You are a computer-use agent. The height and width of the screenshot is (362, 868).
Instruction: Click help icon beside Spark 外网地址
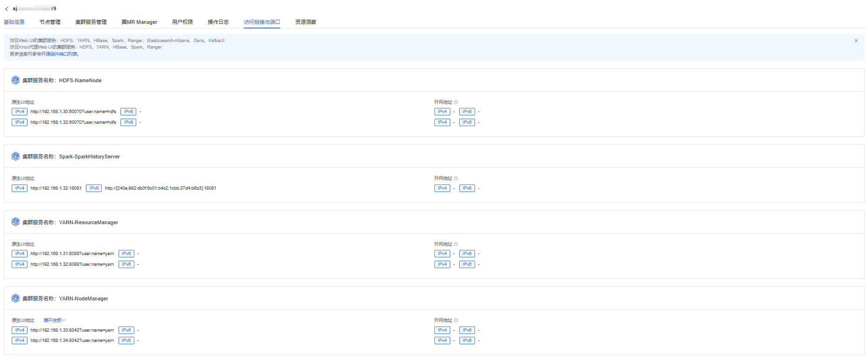pos(456,178)
